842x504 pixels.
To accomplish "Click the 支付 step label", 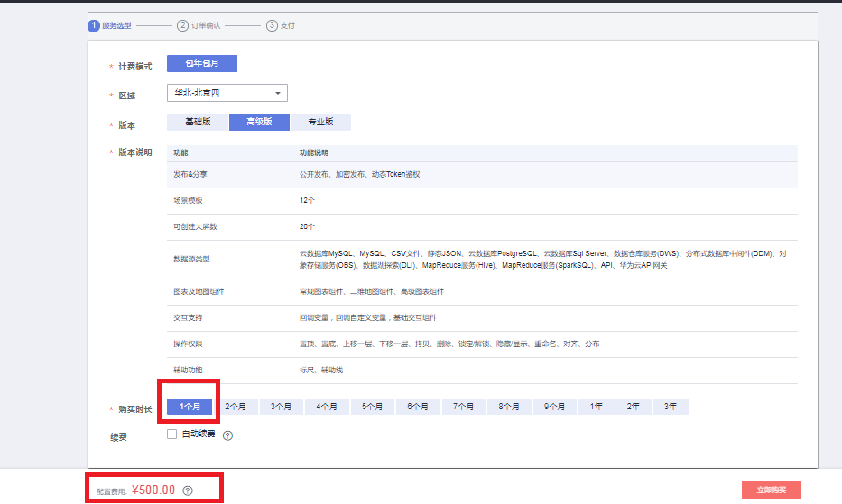I will coord(288,26).
